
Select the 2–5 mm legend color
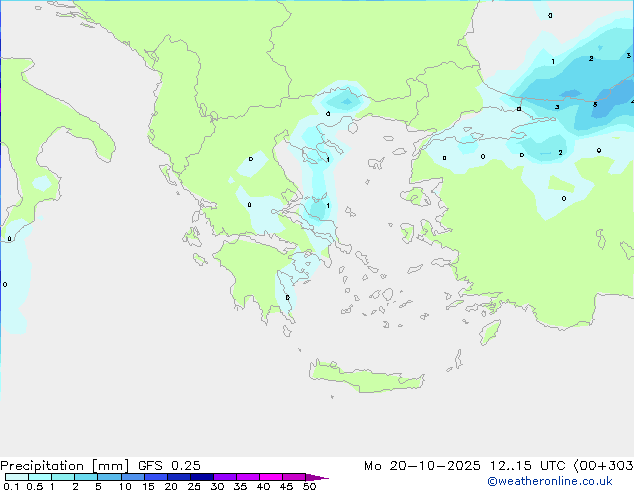pos(86,477)
